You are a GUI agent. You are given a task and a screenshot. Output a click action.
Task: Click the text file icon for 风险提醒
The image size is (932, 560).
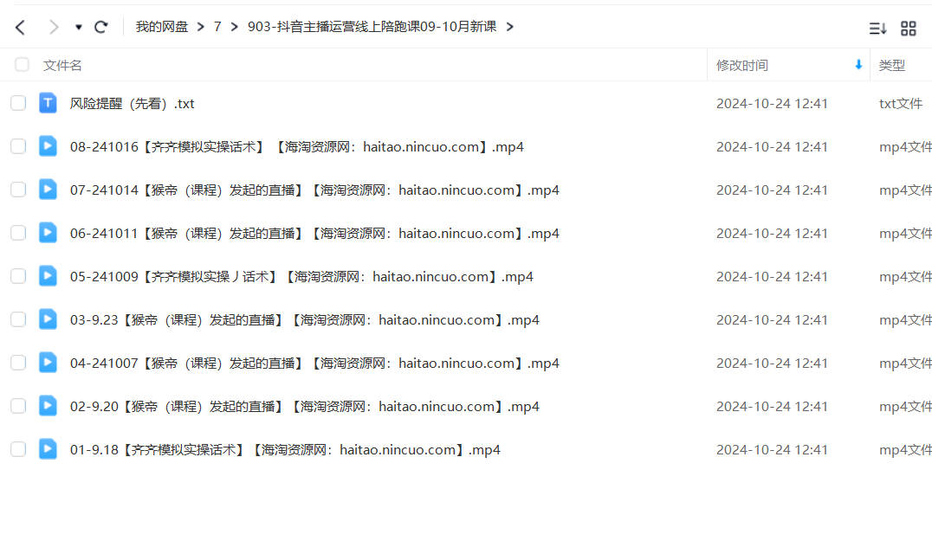49,103
